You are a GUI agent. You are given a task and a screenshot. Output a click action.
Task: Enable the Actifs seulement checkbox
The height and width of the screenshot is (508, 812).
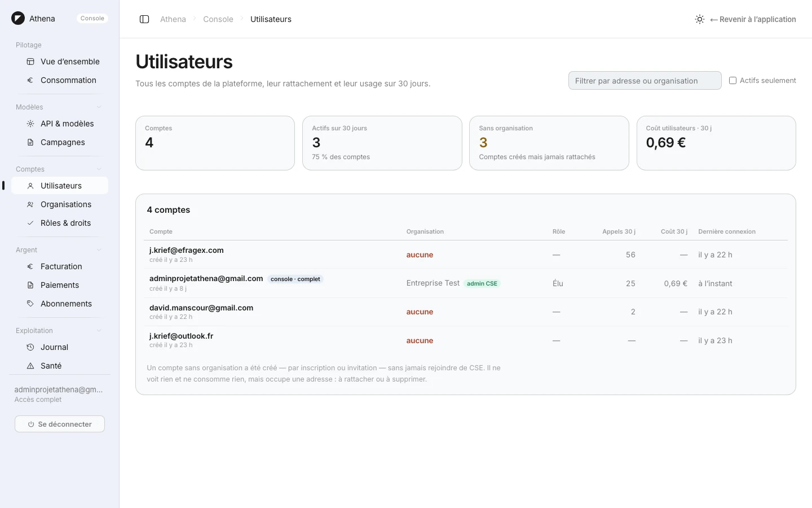732,81
